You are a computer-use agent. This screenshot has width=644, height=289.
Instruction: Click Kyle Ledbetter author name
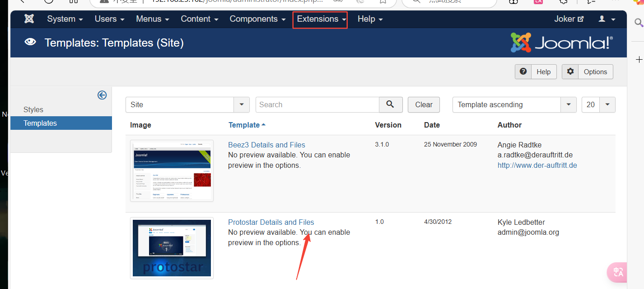(x=521, y=222)
